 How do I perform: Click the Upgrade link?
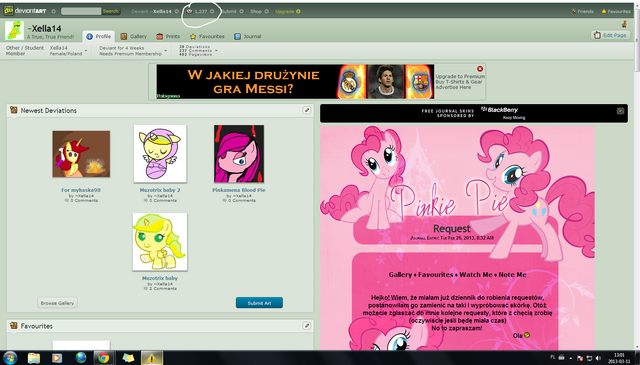point(284,11)
